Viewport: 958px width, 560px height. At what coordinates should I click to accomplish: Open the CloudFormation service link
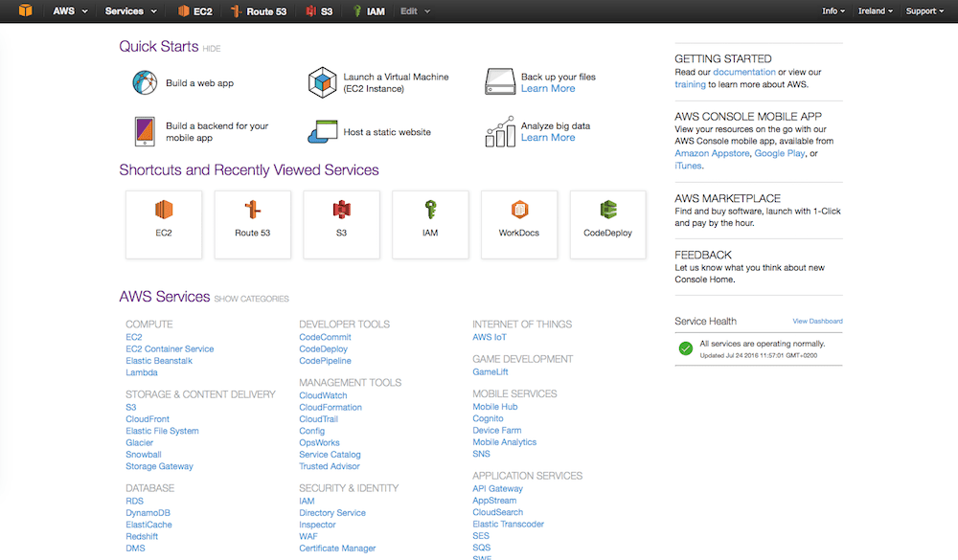tap(331, 407)
